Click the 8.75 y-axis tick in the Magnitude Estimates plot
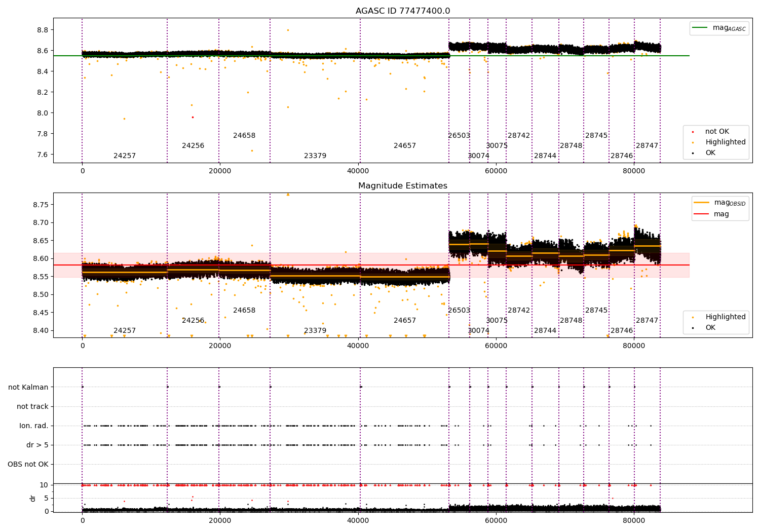Image resolution: width=760 pixels, height=532 pixels. pos(41,205)
